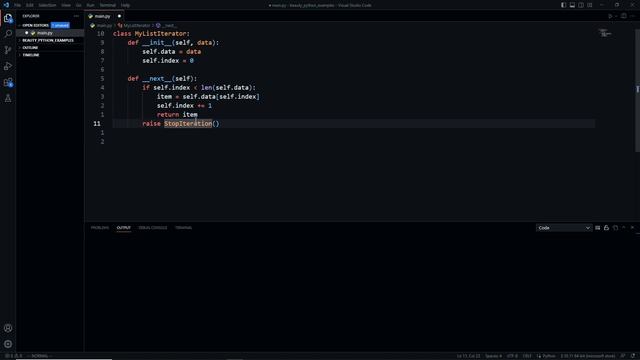This screenshot has height=360, width=640.
Task: Click the CRLF line ending indicator
Action: click(527, 356)
